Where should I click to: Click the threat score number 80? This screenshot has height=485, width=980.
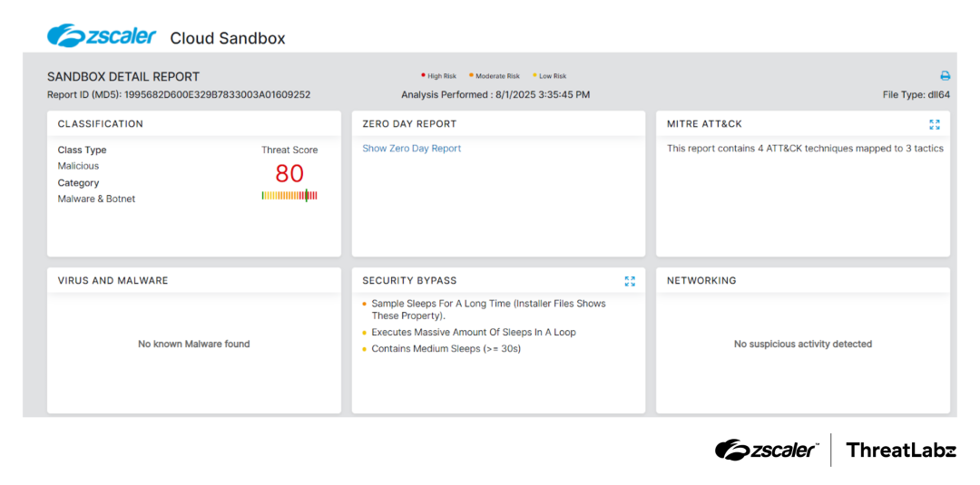tap(289, 173)
